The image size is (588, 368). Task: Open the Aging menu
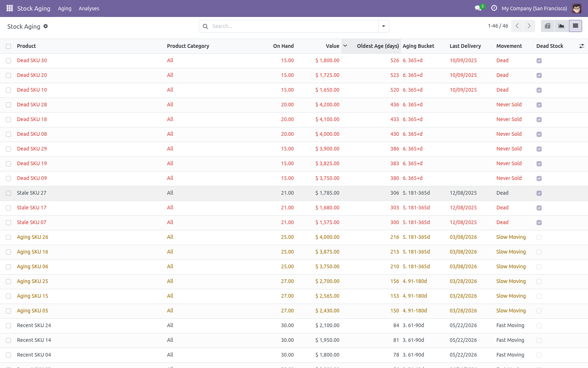click(65, 8)
